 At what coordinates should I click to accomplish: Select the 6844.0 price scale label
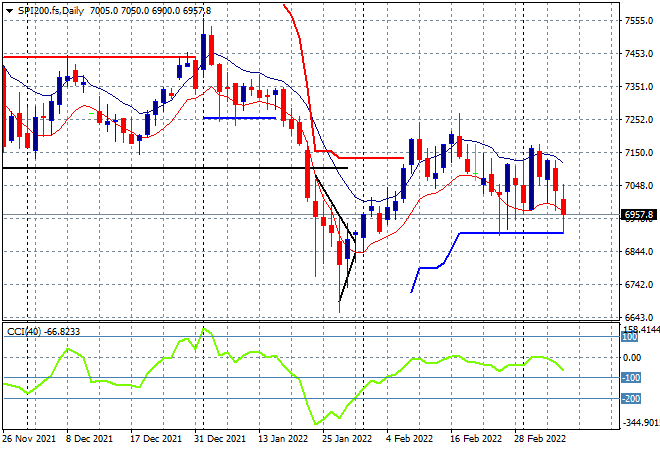[639, 251]
